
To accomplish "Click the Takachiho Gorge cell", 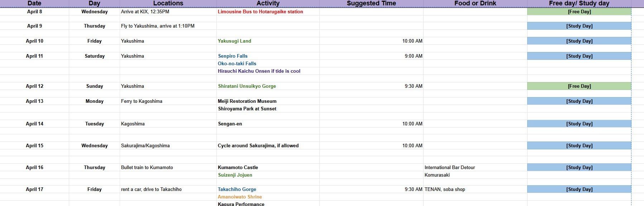I will (x=268, y=189).
